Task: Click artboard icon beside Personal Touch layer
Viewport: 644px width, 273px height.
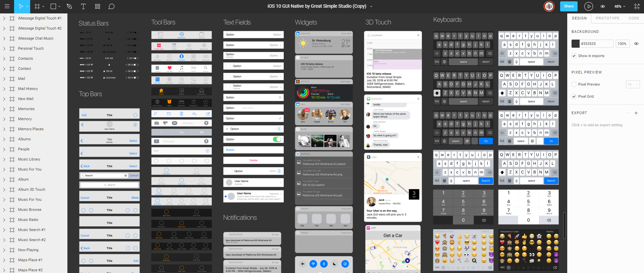Action: point(12,48)
